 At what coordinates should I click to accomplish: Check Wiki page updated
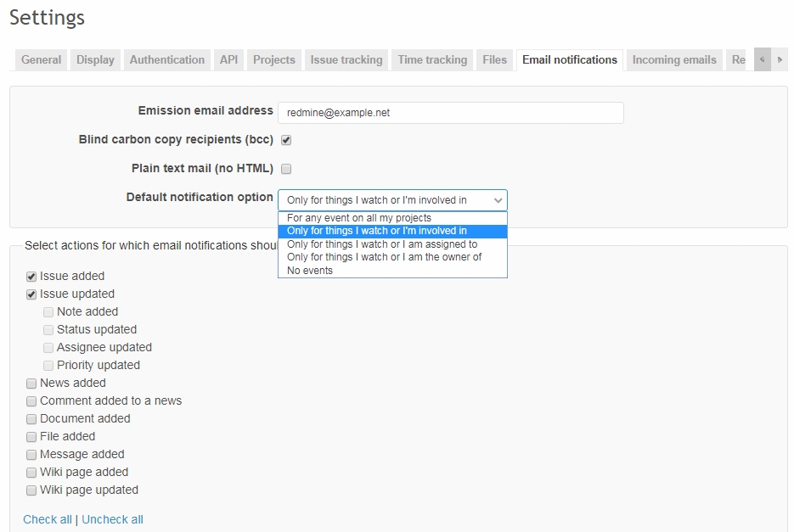click(31, 490)
